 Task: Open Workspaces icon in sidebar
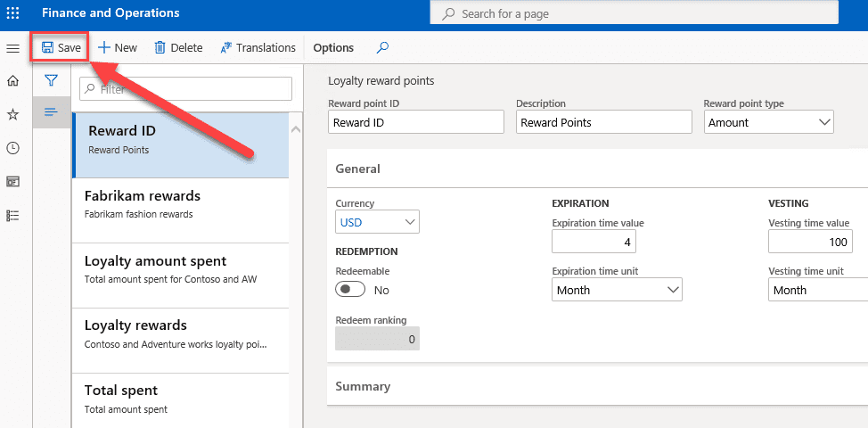click(x=12, y=182)
